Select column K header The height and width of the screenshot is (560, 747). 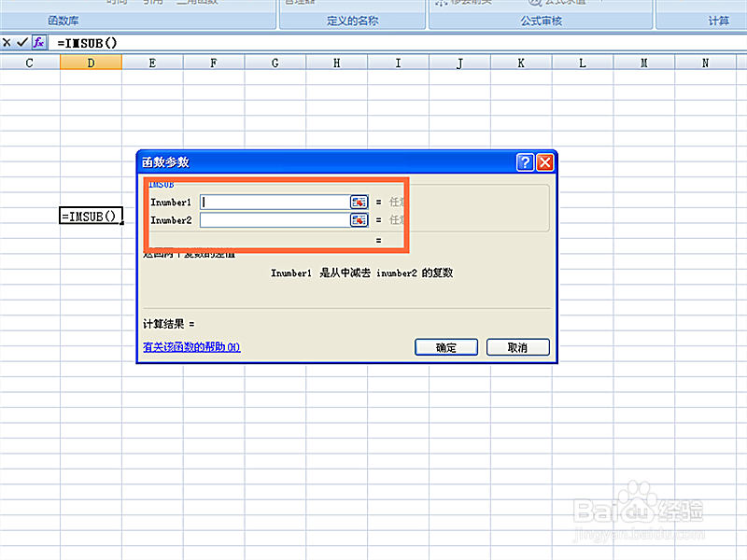521,63
